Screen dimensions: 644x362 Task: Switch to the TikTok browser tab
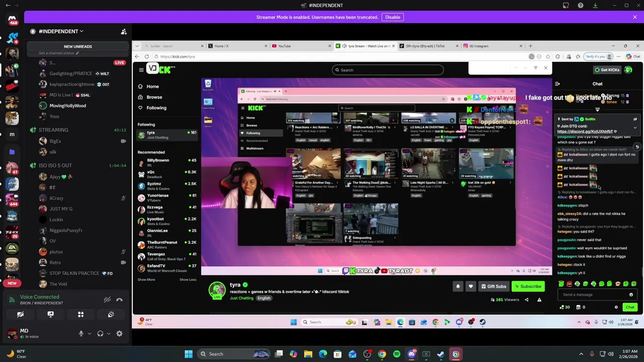(x=429, y=46)
